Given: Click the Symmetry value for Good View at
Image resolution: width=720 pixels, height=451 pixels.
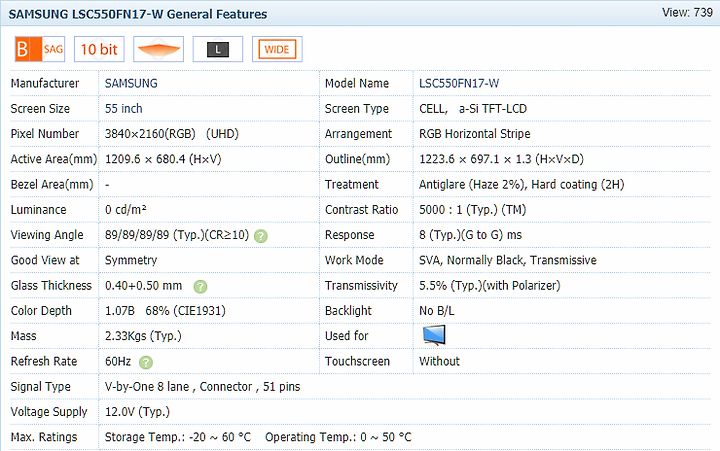Looking at the screenshot, I should click(x=131, y=260).
